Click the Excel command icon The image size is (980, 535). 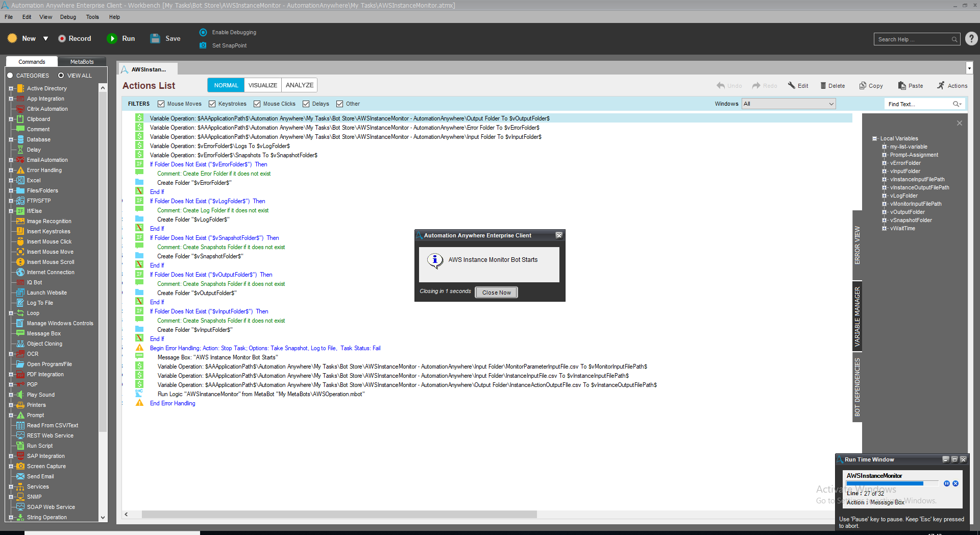pyautogui.click(x=20, y=180)
